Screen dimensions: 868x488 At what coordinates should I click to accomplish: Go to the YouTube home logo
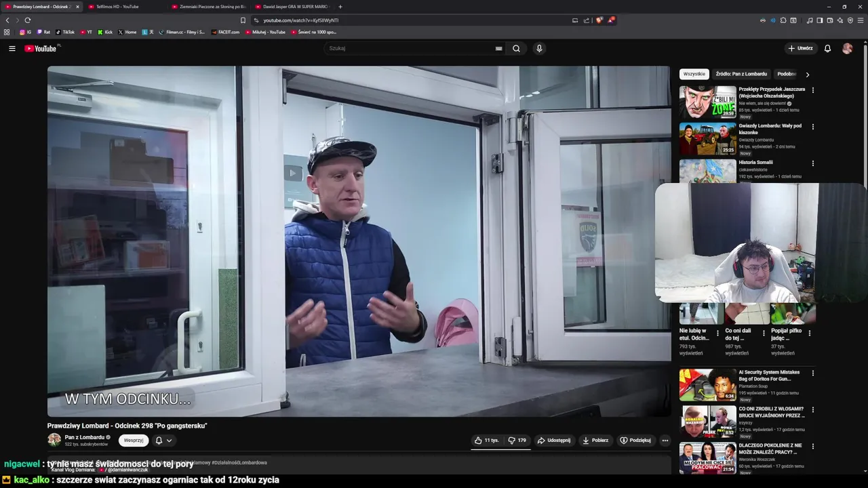coord(42,48)
